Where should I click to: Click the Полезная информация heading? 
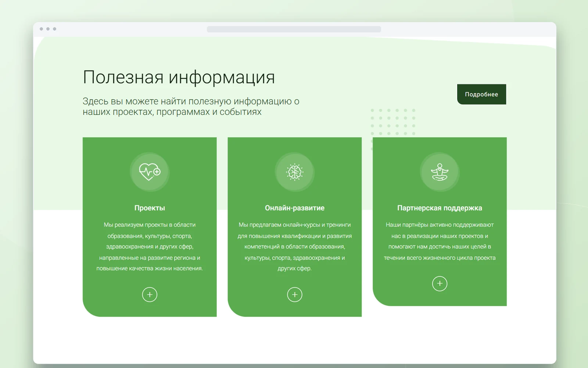179,77
